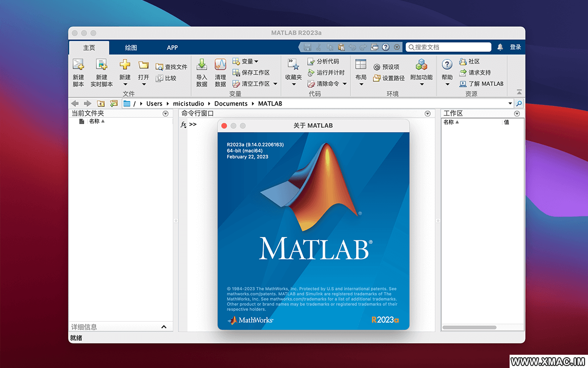
Task: Open the 帮助 help dropdown in the toolstrip
Action: tap(447, 72)
